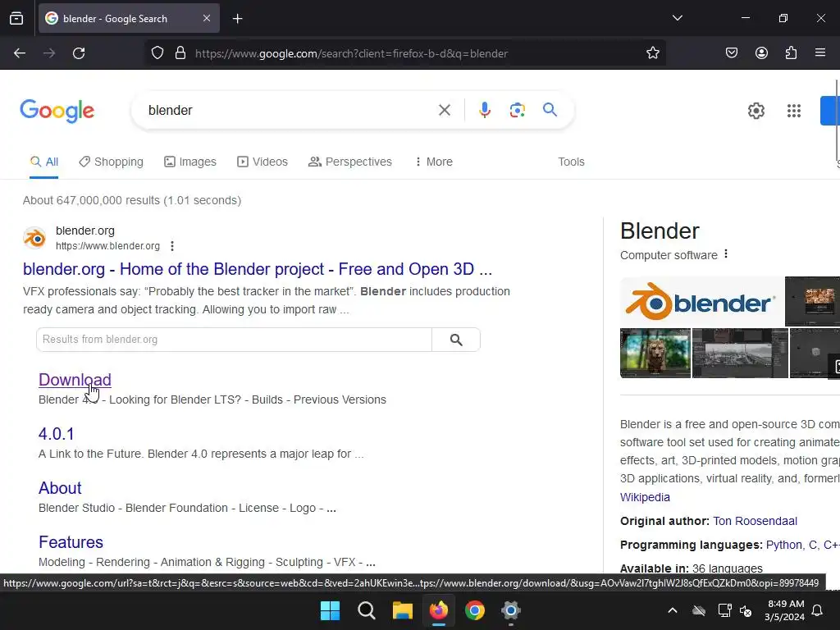Open the three-dot menu next to blender.org URL

click(172, 246)
